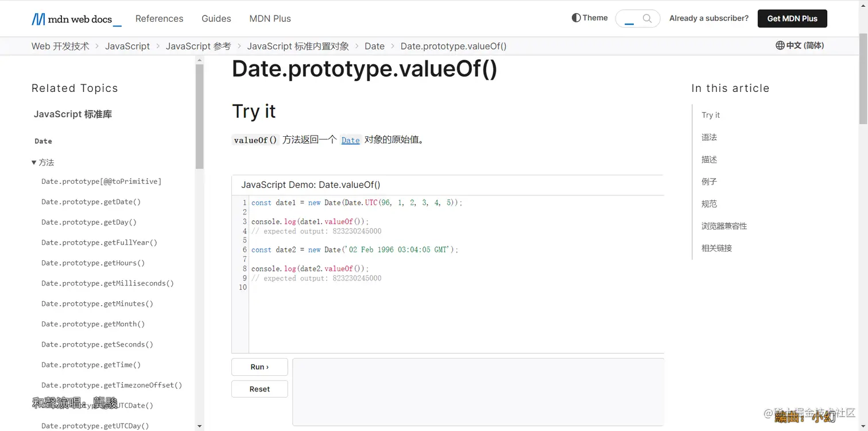Open the MDN Plus menu
This screenshot has width=868, height=431.
point(270,18)
